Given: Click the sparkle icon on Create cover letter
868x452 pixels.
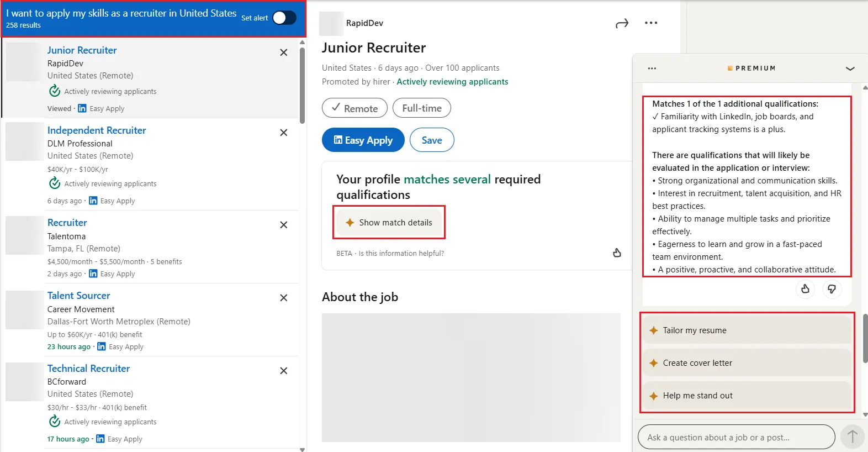Looking at the screenshot, I should coord(654,363).
